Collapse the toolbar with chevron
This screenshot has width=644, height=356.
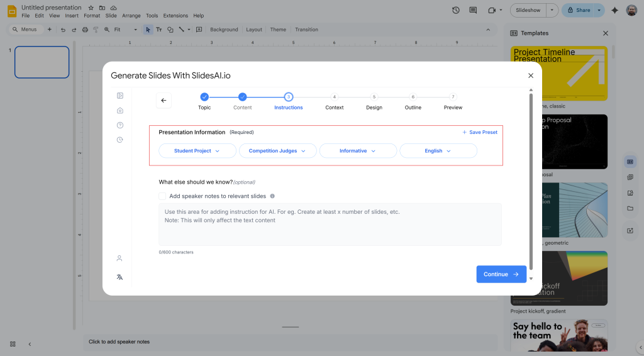tap(488, 30)
